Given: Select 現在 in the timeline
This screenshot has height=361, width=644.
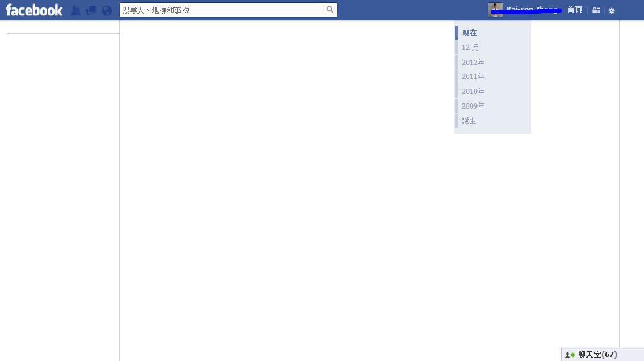Looking at the screenshot, I should [470, 32].
